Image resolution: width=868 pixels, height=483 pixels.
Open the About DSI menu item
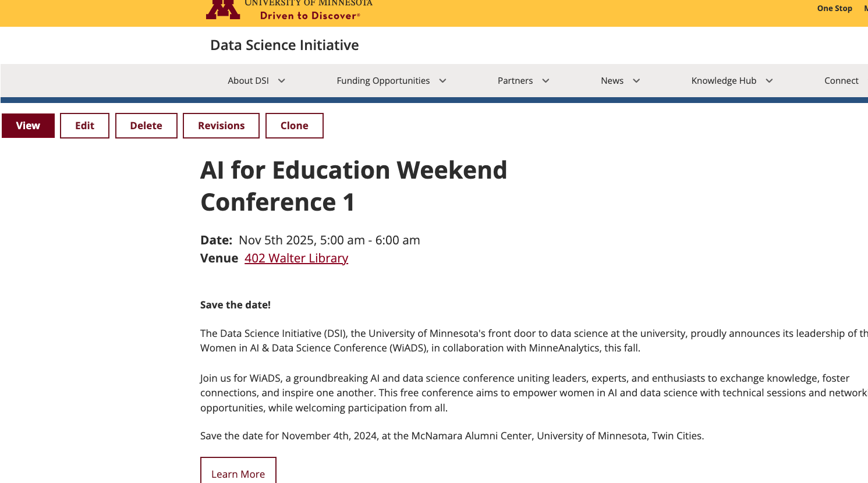(x=249, y=81)
